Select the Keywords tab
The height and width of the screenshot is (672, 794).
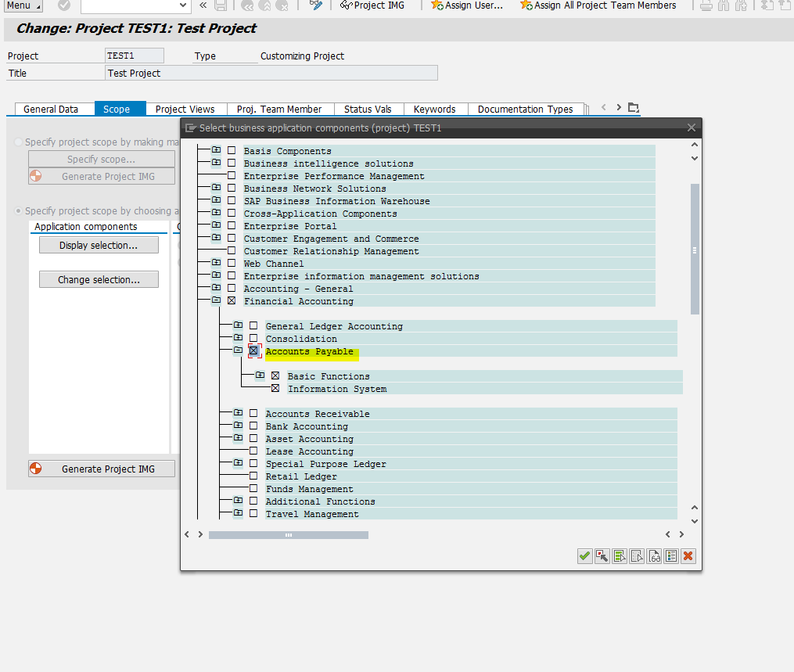[x=435, y=109]
